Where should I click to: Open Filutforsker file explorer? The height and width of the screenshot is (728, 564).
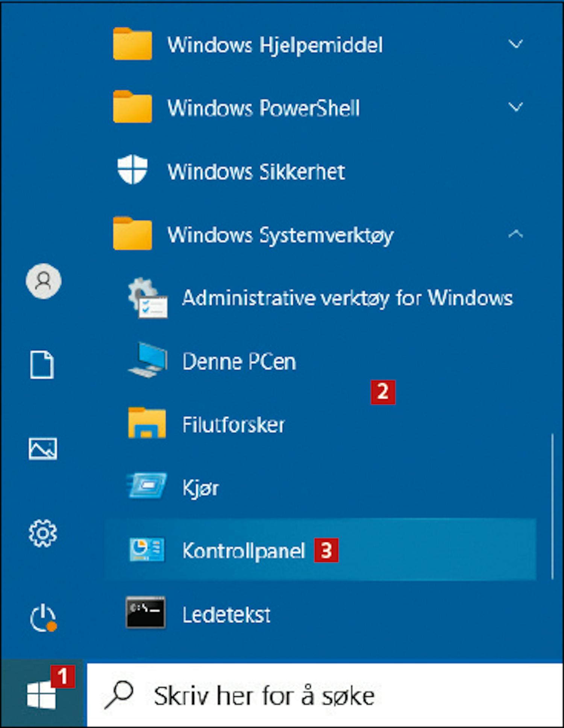320,424
